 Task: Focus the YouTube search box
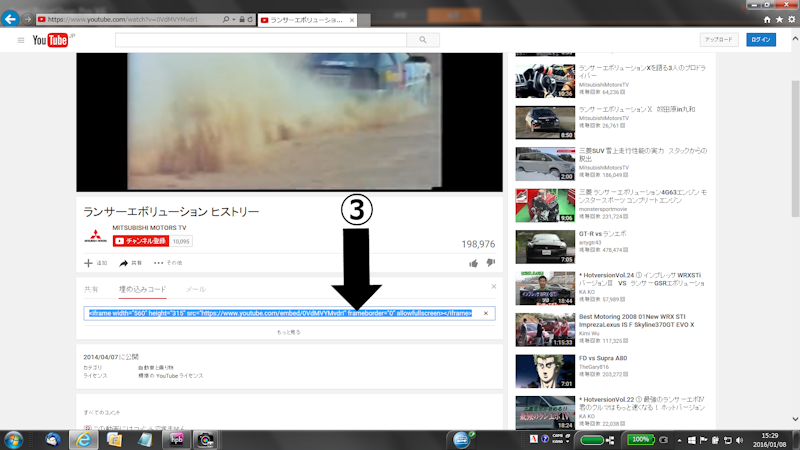click(261, 40)
